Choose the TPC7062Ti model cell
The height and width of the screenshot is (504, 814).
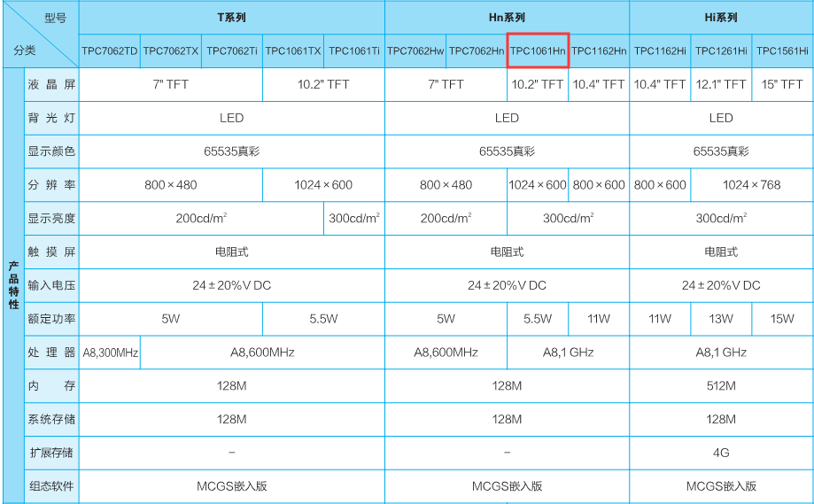coord(232,51)
